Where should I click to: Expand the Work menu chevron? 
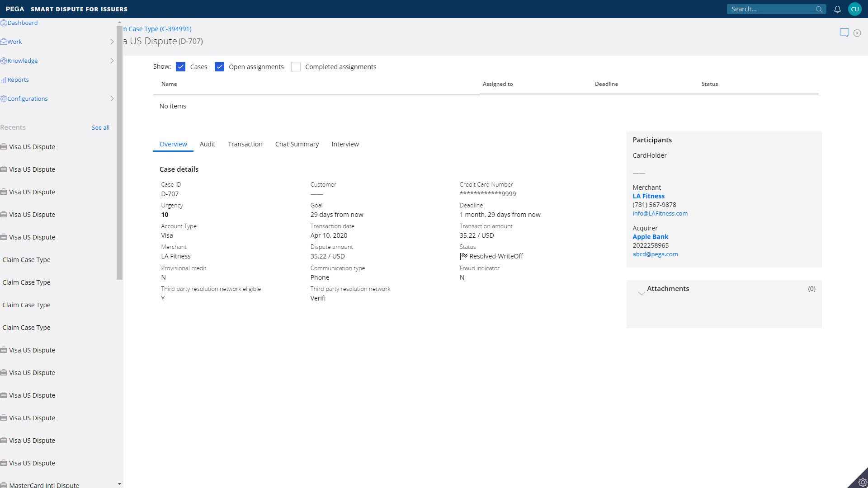coord(112,42)
